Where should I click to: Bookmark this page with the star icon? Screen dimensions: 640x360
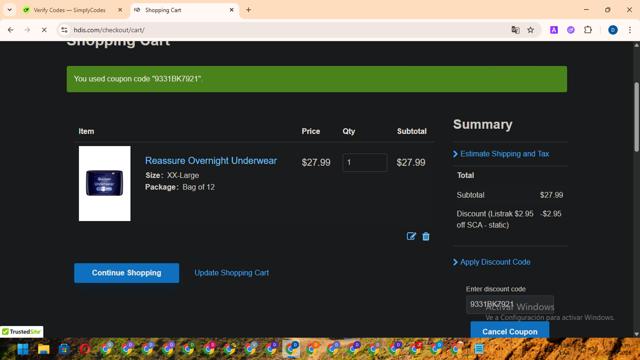click(531, 30)
